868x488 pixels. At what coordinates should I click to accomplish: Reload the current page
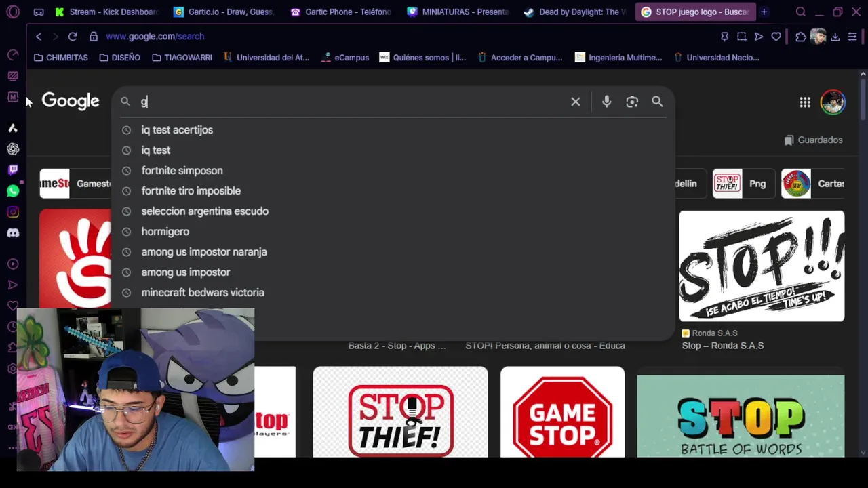click(x=73, y=37)
